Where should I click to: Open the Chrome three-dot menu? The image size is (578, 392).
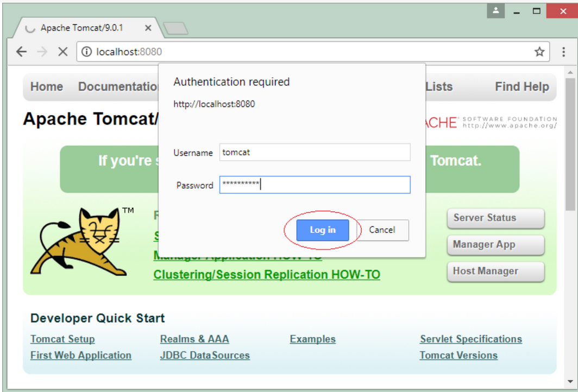point(563,52)
